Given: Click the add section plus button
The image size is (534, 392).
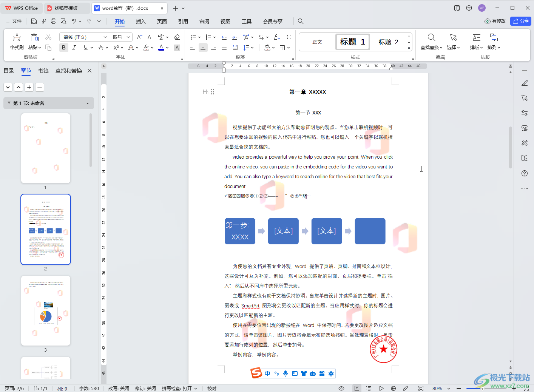Looking at the screenshot, I should tap(29, 87).
